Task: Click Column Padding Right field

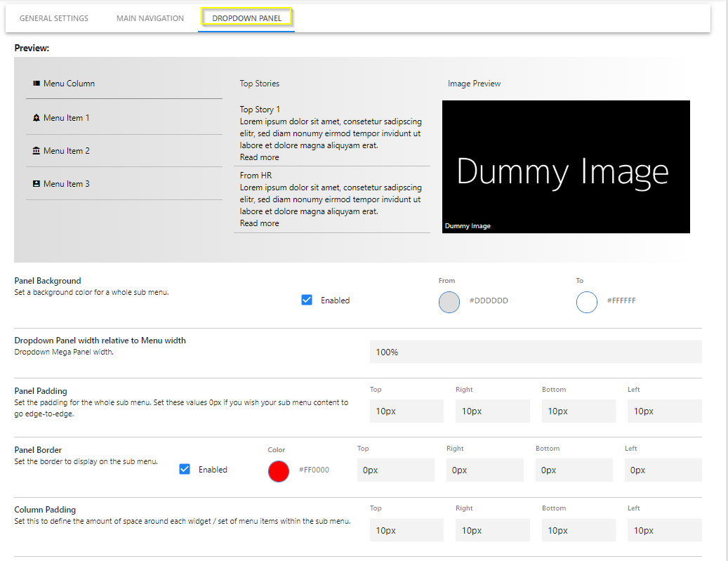Action: coord(493,530)
